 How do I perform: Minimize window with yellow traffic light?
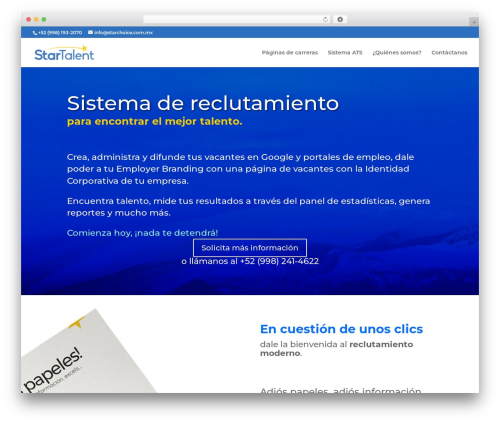[x=36, y=20]
